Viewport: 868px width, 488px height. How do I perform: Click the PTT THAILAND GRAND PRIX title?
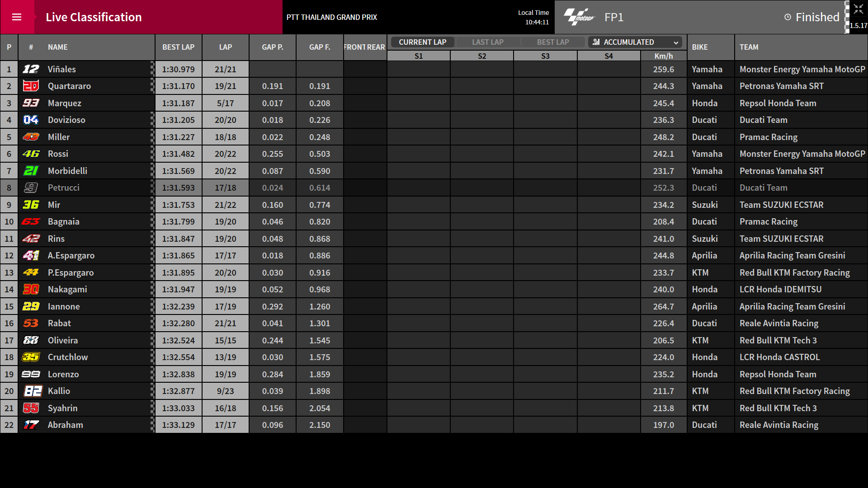pos(332,17)
